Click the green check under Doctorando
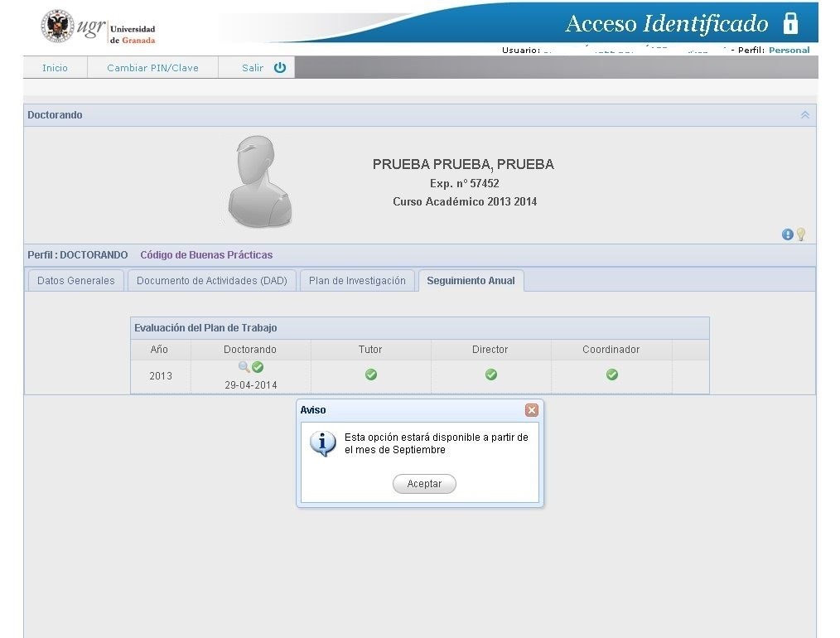840x638 pixels. 258,367
